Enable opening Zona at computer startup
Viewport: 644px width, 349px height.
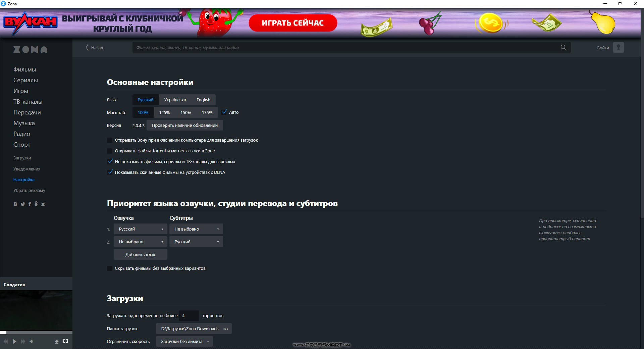click(110, 140)
